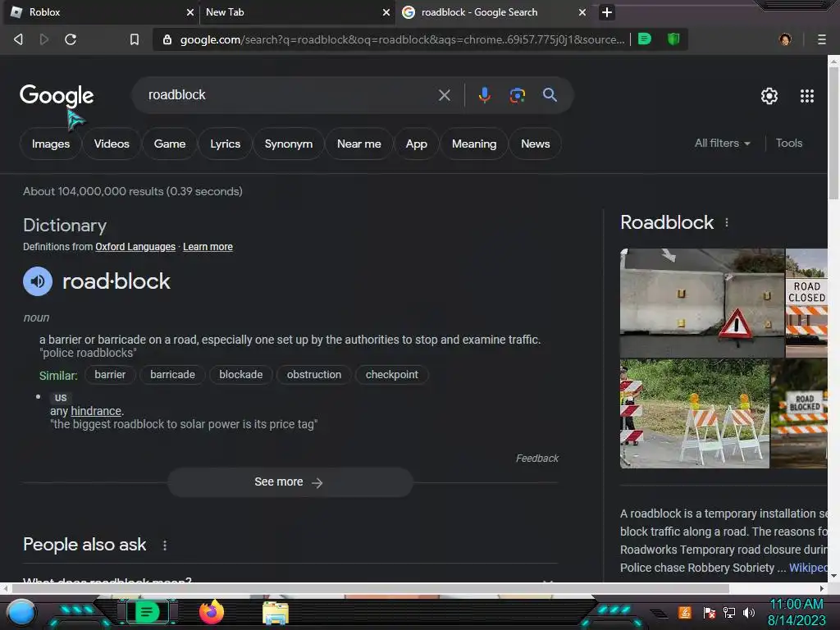Open the Road Closed sign image thumbnail
840x630 pixels.
[x=806, y=303]
